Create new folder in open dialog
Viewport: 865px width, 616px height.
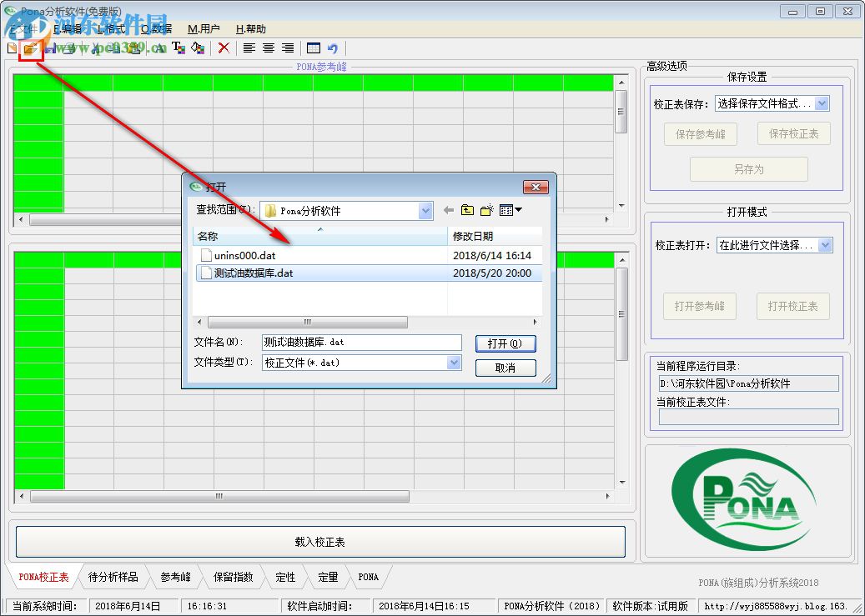click(x=486, y=211)
